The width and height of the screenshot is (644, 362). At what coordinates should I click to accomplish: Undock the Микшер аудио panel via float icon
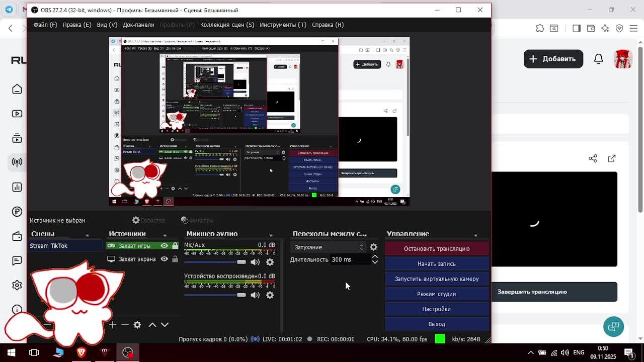click(271, 234)
